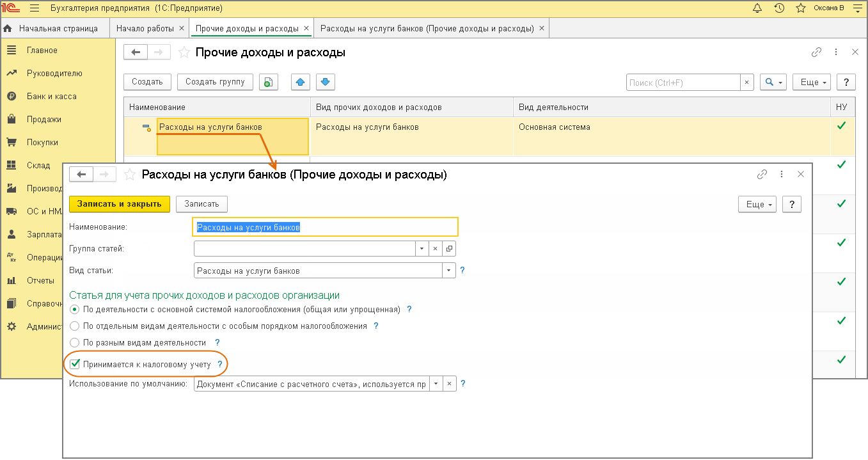
Task: Open Руководителю section in sidebar
Action: (54, 74)
